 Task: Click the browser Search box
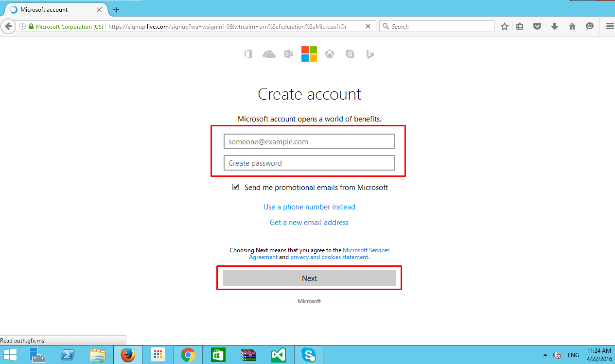click(x=437, y=27)
